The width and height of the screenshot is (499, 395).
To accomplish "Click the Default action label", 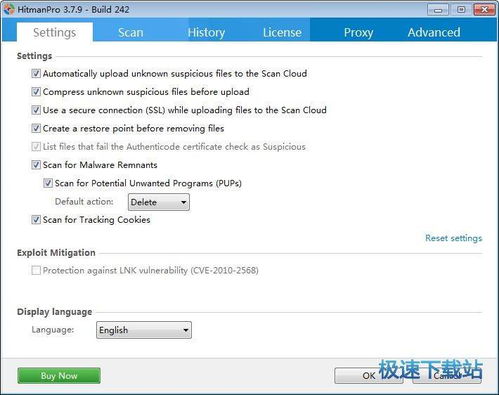I will tap(84, 202).
